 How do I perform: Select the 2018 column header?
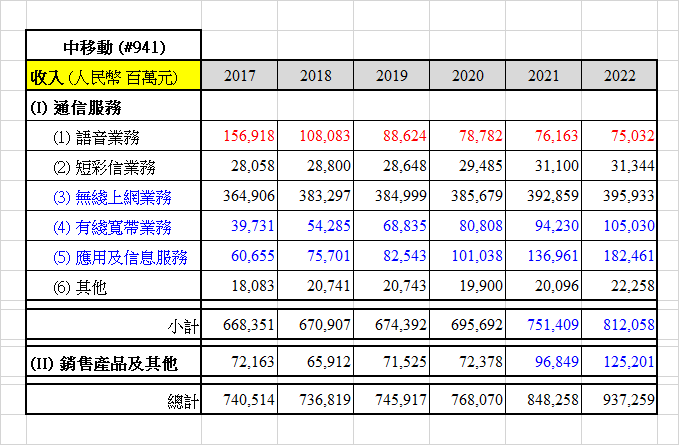coord(316,76)
